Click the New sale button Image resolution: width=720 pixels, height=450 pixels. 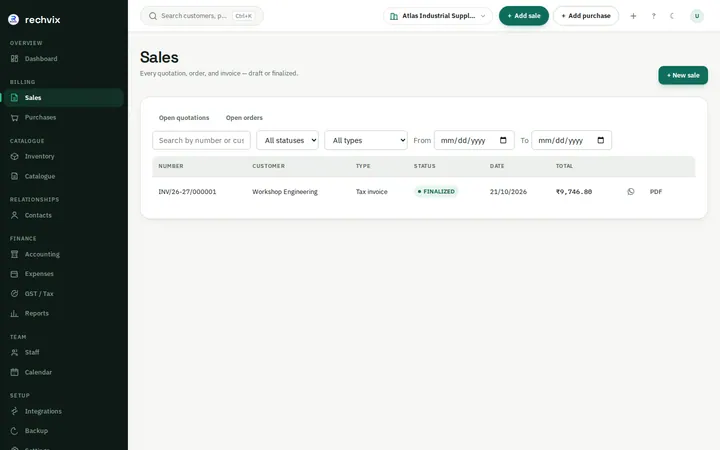coord(683,75)
